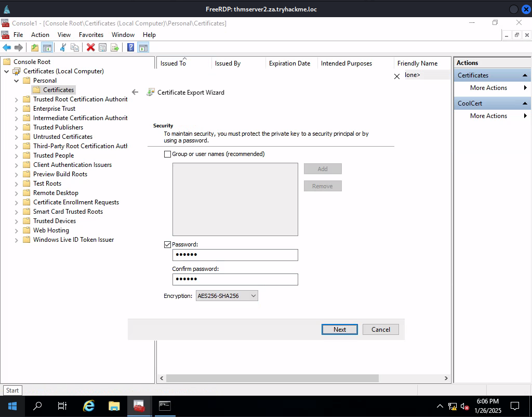Open the File menu
The height and width of the screenshot is (417, 532).
pyautogui.click(x=18, y=35)
